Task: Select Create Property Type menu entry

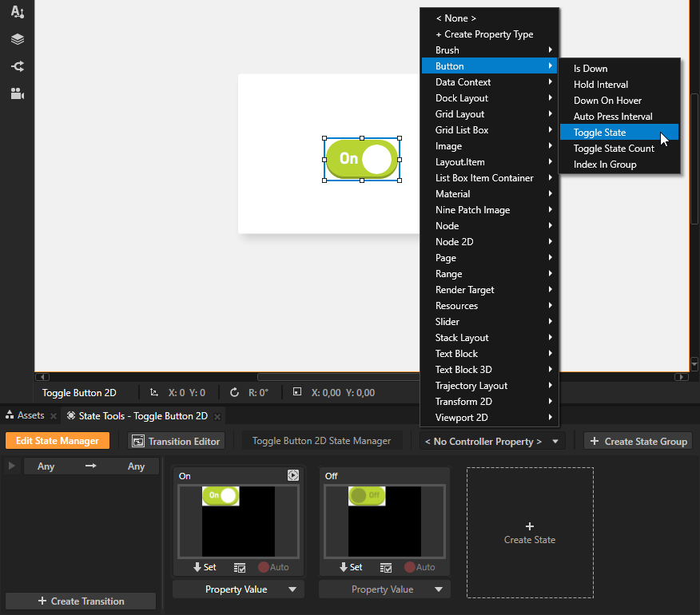Action: click(x=484, y=34)
